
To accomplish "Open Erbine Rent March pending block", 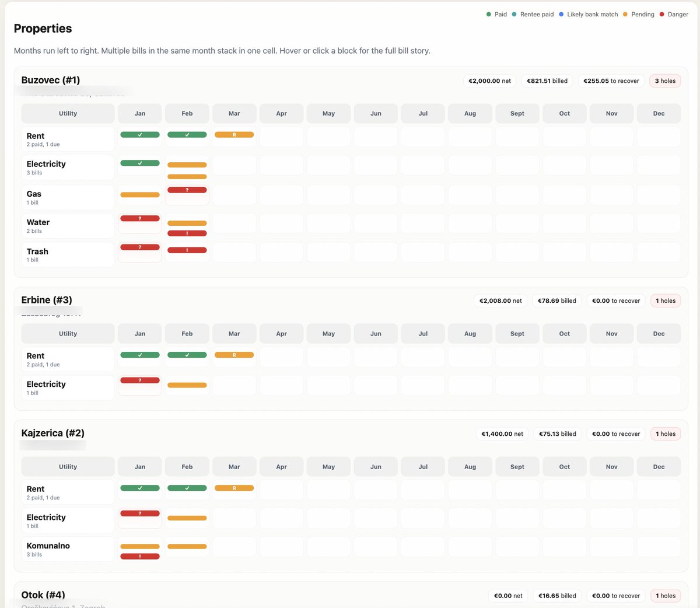I will pyautogui.click(x=234, y=355).
